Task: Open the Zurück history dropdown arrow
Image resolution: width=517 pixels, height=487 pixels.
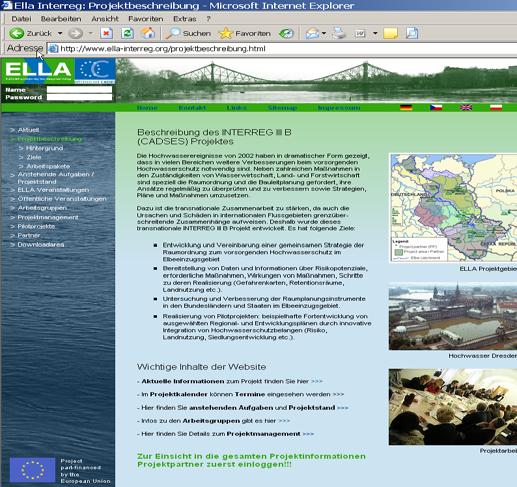Action: 60,33
